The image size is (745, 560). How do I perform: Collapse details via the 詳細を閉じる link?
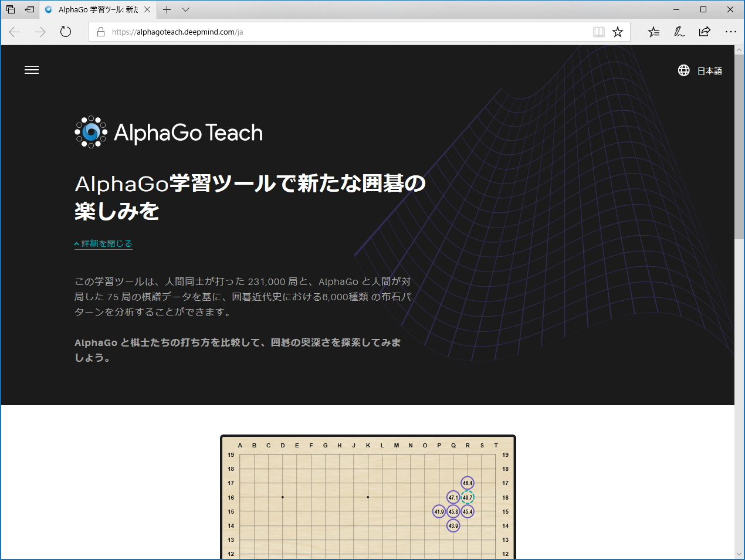click(103, 243)
